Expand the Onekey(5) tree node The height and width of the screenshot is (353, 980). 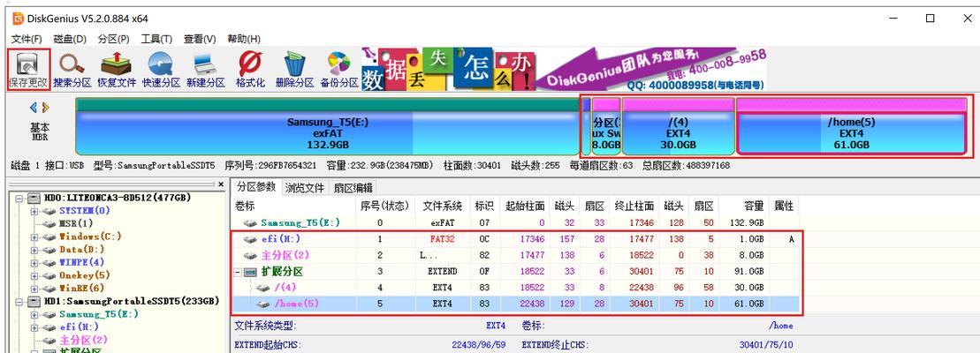click(33, 275)
